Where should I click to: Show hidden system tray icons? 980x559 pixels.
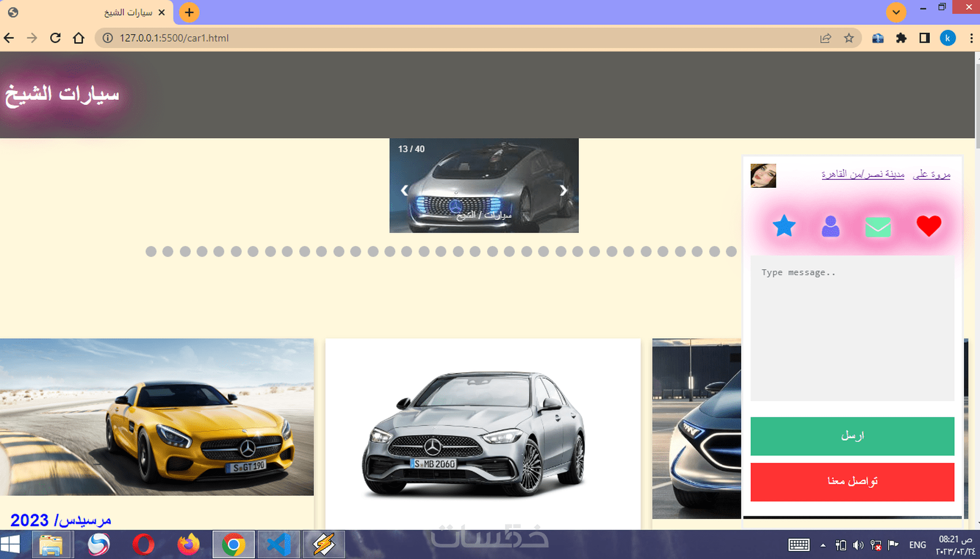coord(823,545)
